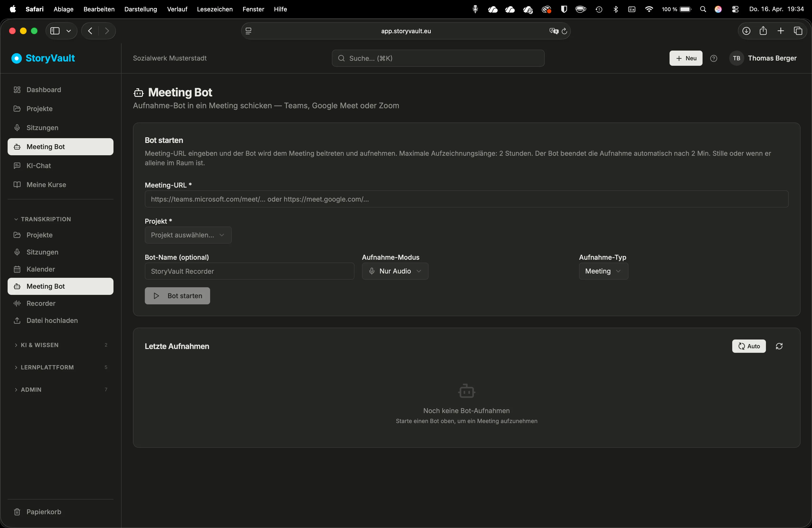Collapse the TRANSKRIPTION section

tap(42, 219)
